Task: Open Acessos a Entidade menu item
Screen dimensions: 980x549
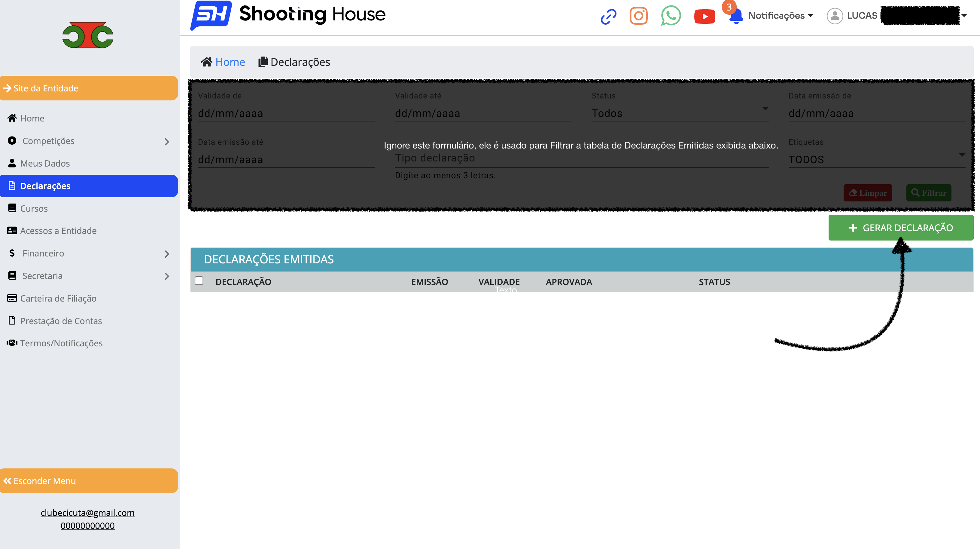Action: (x=58, y=231)
